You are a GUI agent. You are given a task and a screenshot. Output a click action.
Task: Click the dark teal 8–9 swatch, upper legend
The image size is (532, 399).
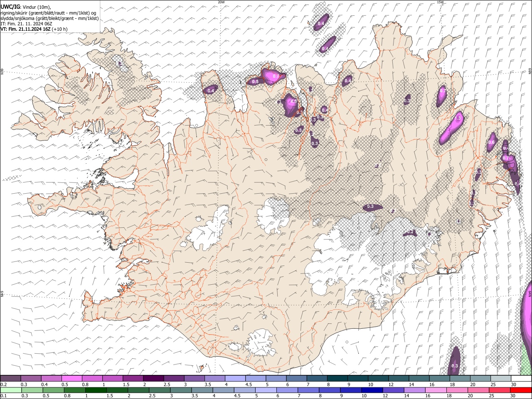(x=337, y=379)
